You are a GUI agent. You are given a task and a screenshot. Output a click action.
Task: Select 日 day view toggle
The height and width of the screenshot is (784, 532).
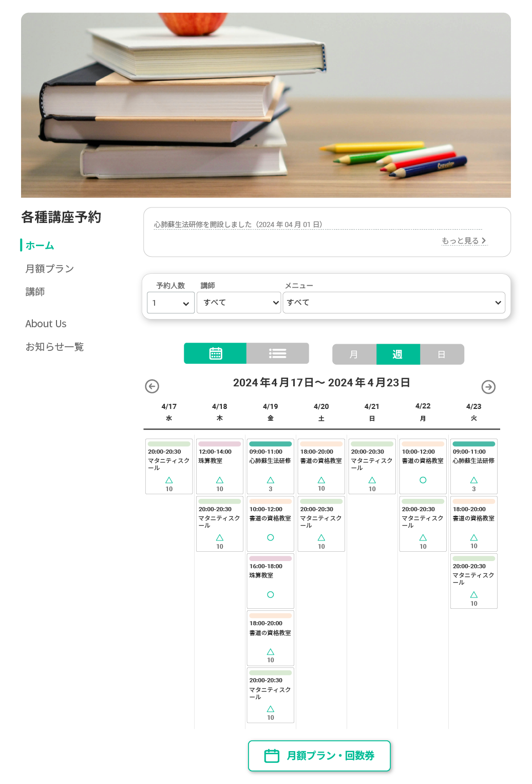(x=442, y=354)
